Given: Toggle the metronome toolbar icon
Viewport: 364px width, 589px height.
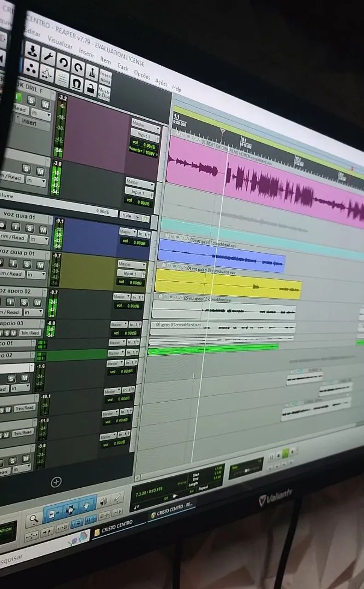Looking at the screenshot, I should pyautogui.click(x=92, y=73).
